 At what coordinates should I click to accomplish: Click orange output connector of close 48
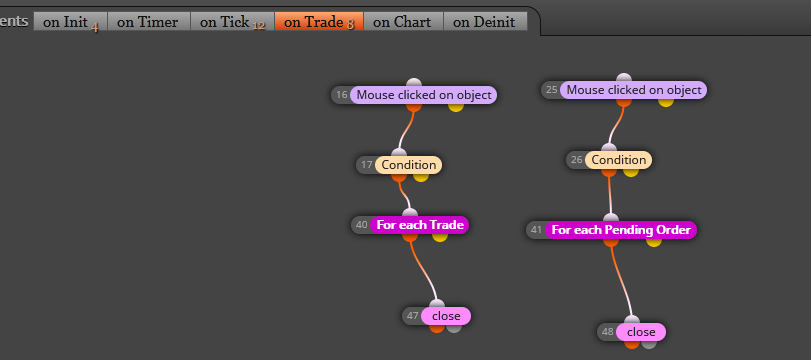pos(632,343)
